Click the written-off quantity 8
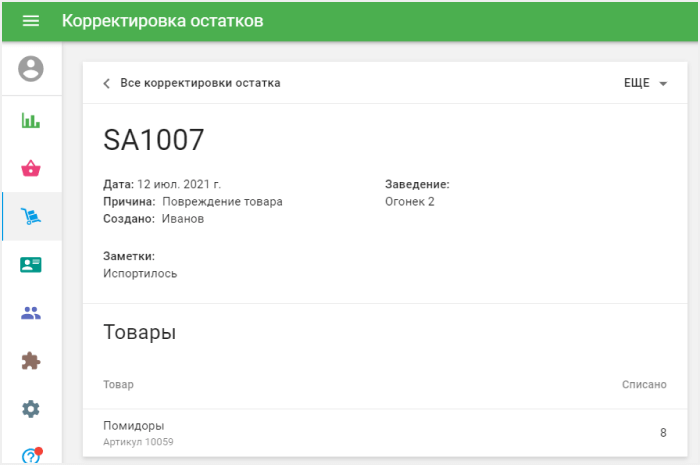 point(663,432)
